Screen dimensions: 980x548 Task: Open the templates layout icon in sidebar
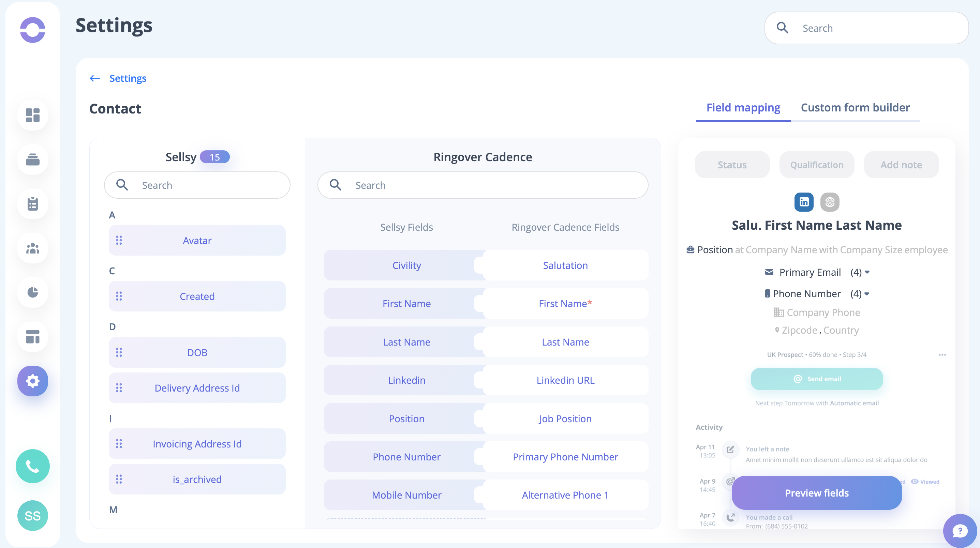(33, 337)
